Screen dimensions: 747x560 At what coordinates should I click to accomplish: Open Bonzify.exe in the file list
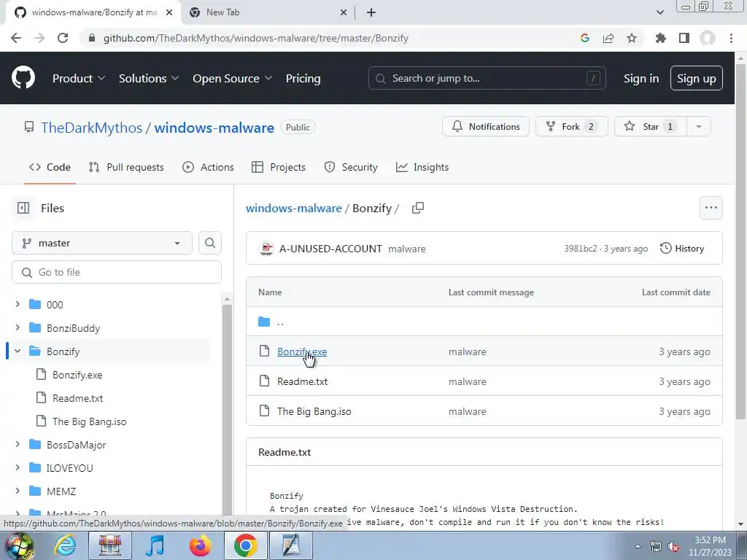(x=302, y=351)
